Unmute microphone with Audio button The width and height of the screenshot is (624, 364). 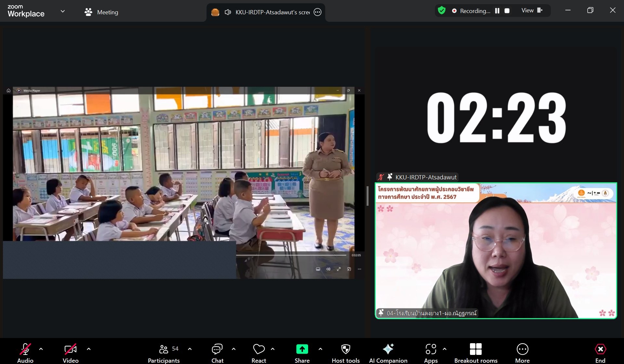point(25,352)
